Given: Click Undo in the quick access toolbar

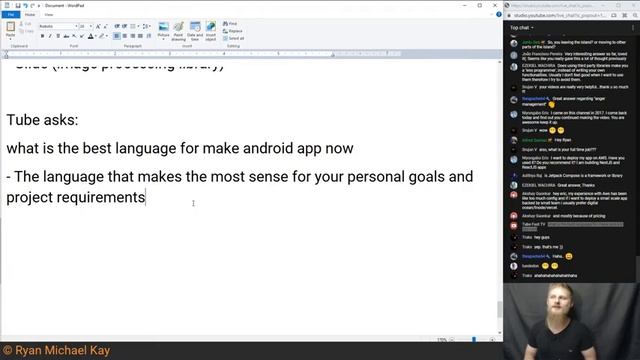Looking at the screenshot, I should (x=25, y=6).
